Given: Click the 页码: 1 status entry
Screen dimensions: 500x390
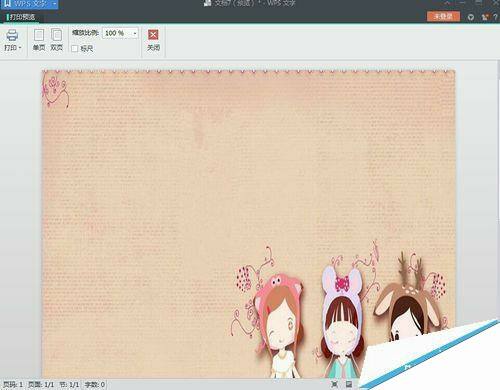Looking at the screenshot, I should [13, 385].
